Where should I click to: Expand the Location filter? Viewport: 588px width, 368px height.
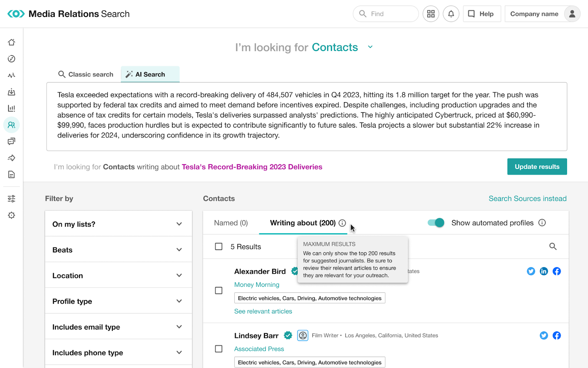(118, 275)
